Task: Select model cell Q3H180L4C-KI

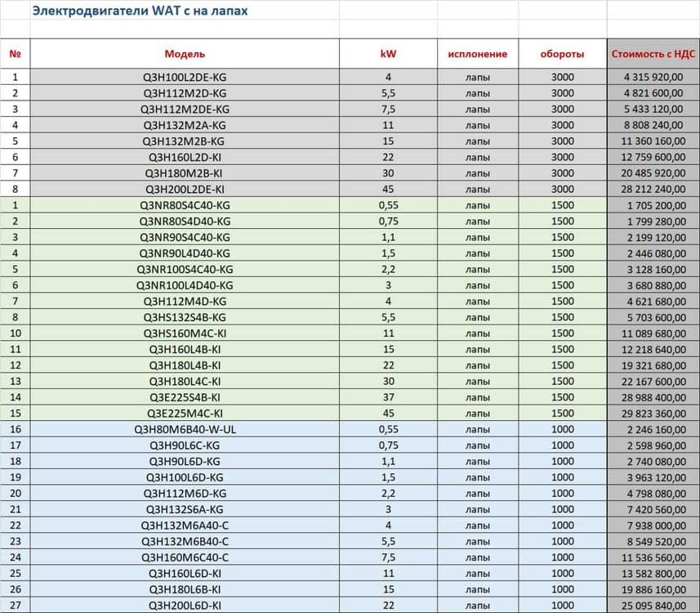Action: click(x=185, y=382)
